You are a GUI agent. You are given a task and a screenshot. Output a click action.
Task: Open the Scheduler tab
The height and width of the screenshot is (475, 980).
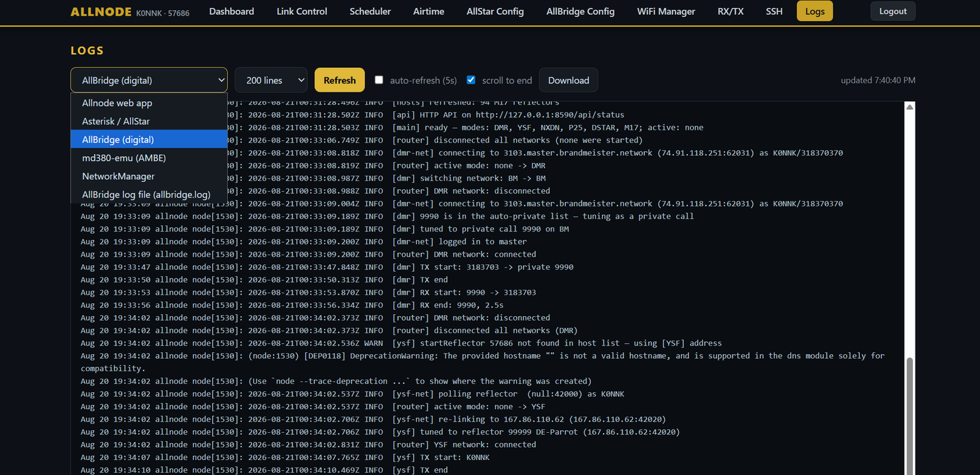370,12
